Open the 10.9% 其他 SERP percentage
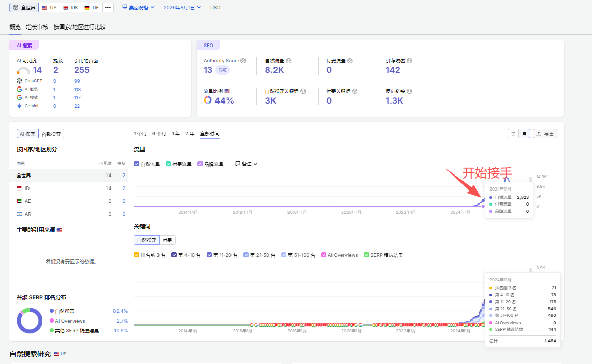This screenshot has height=364, width=592. [x=121, y=331]
